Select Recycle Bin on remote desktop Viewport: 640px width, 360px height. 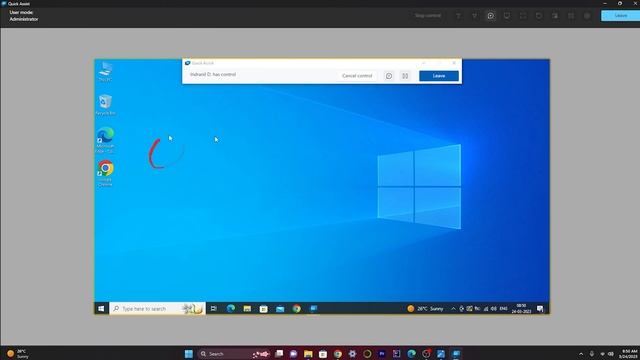105,105
